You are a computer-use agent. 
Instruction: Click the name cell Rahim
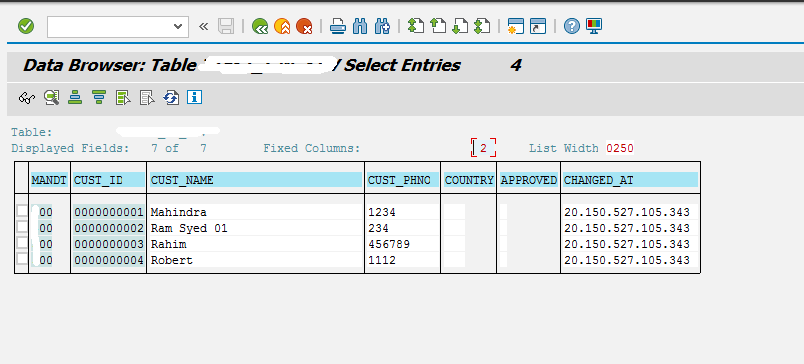(x=255, y=244)
